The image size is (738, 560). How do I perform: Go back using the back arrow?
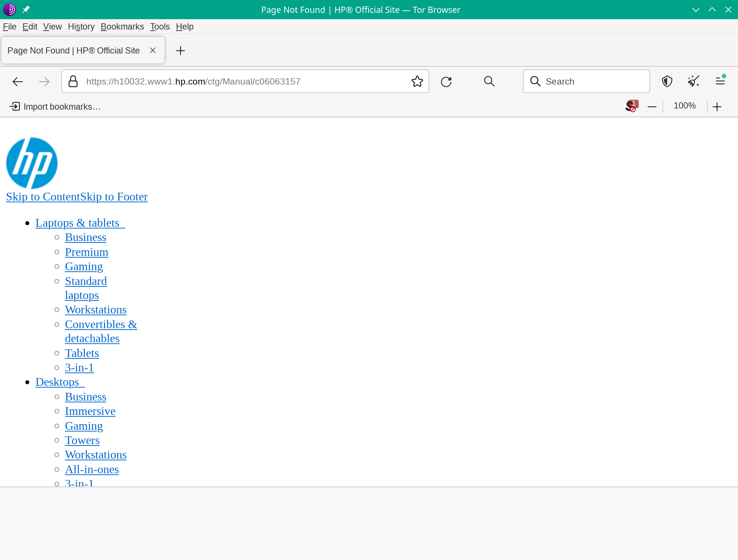[18, 82]
